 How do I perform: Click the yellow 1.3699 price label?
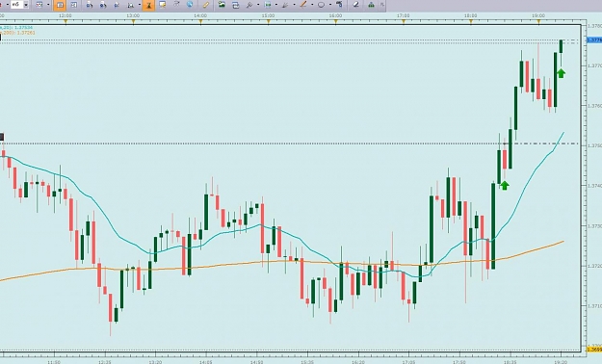point(594,350)
